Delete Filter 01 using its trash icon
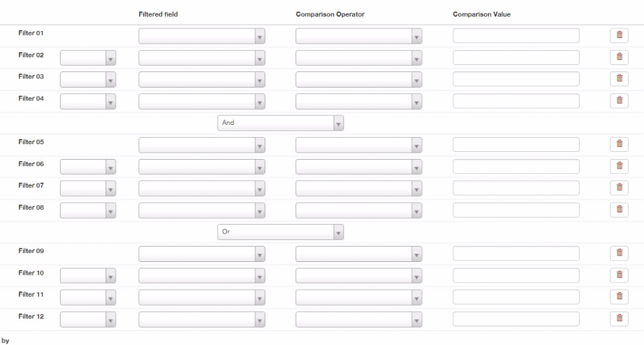The width and height of the screenshot is (644, 345). (x=619, y=35)
